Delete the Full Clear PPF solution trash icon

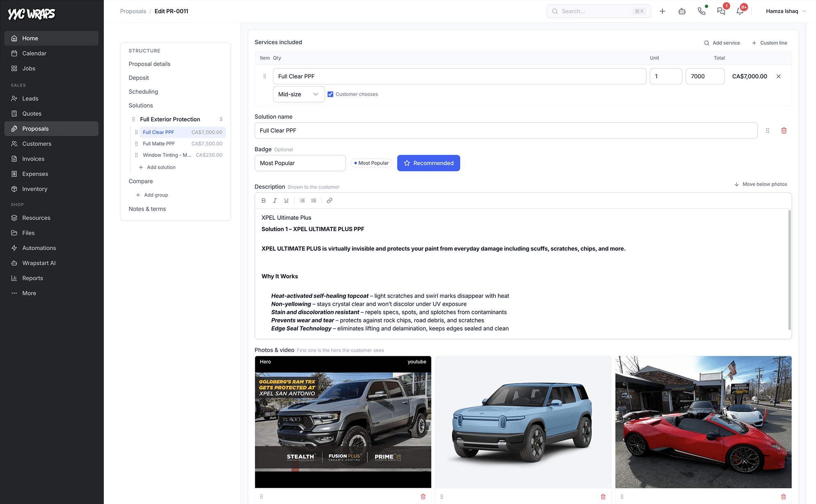click(784, 130)
